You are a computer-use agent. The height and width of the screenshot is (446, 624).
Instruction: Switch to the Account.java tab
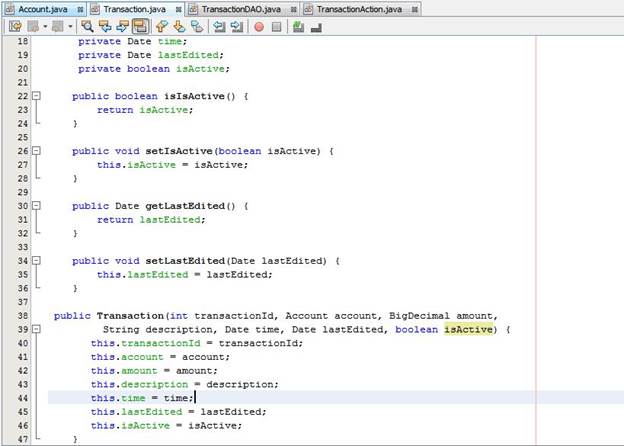coord(43,9)
